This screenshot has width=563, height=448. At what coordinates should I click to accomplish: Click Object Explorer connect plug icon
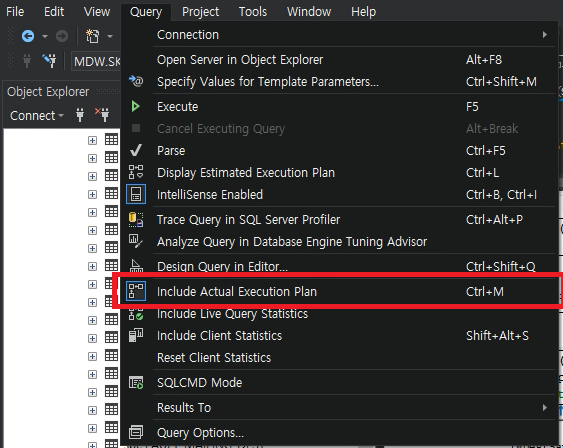[x=80, y=115]
